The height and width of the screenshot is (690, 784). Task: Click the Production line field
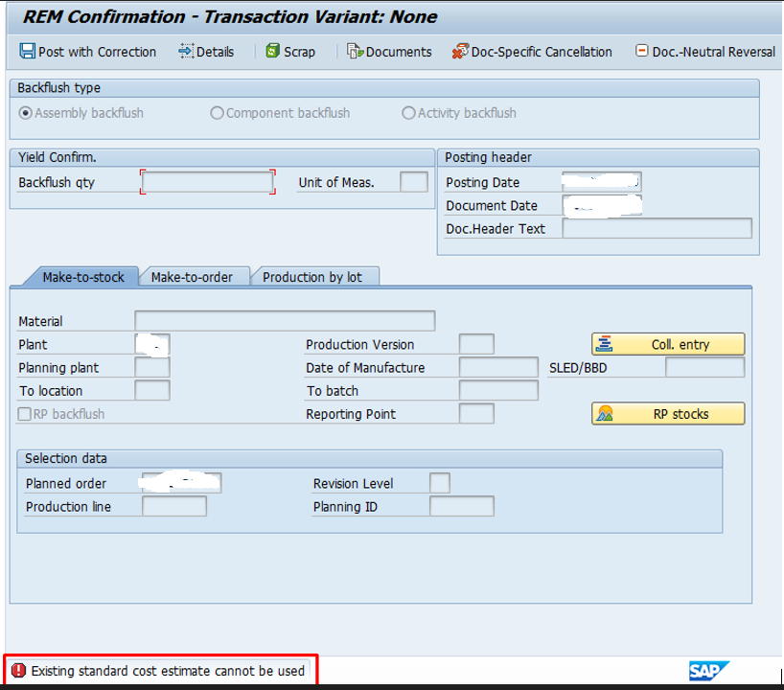click(174, 506)
